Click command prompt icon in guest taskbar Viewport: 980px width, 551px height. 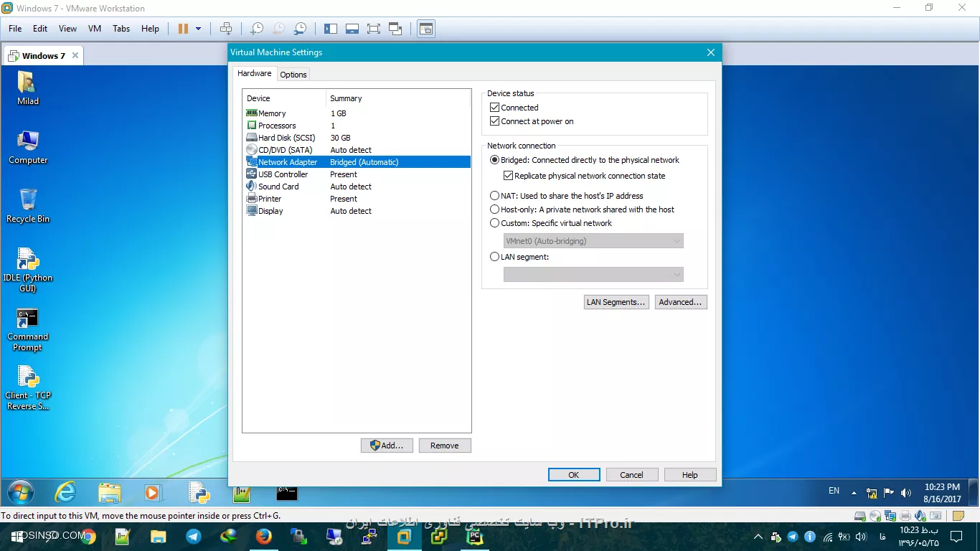(287, 493)
